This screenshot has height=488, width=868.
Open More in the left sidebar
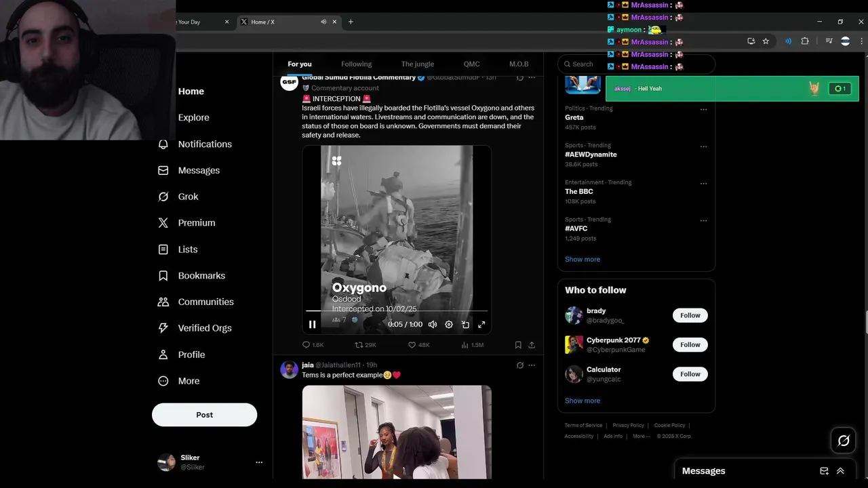click(179, 381)
